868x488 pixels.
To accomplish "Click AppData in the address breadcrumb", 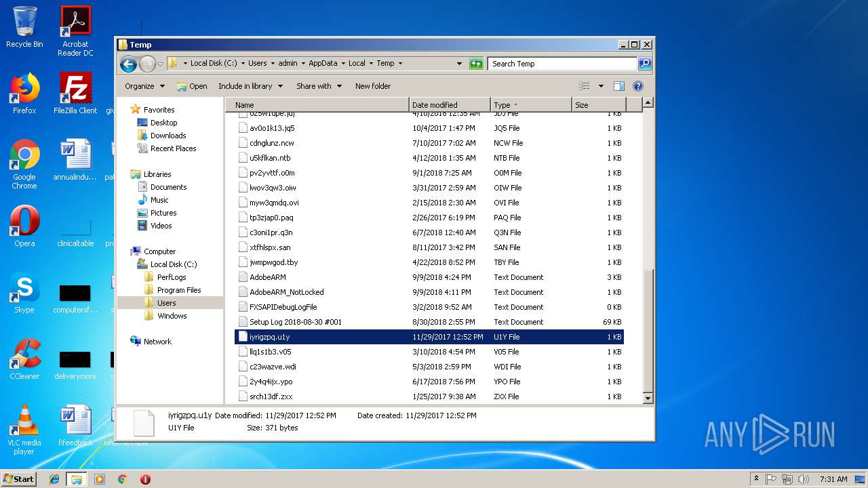I will [x=323, y=63].
